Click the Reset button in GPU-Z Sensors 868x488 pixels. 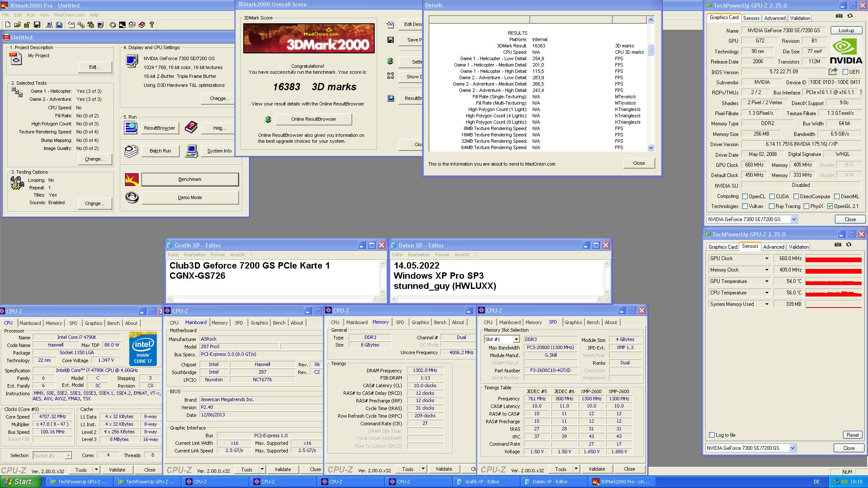852,435
